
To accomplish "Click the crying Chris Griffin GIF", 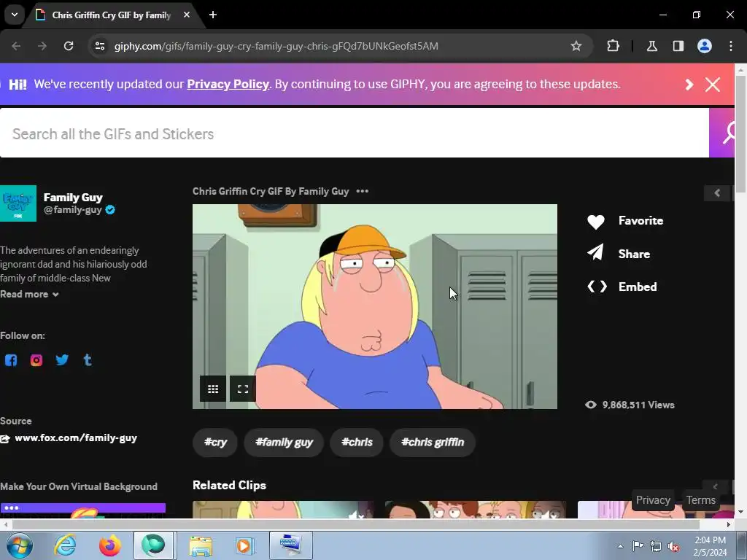I will click(374, 306).
